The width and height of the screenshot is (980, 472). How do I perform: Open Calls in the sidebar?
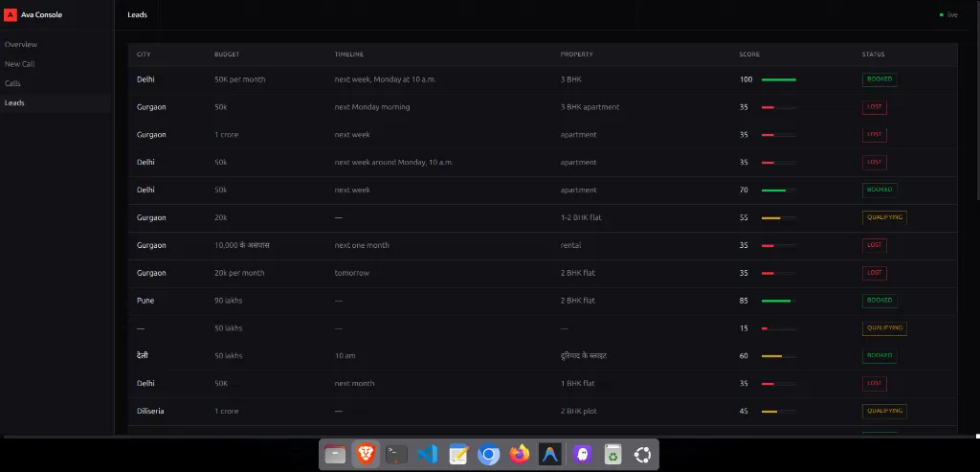(12, 83)
